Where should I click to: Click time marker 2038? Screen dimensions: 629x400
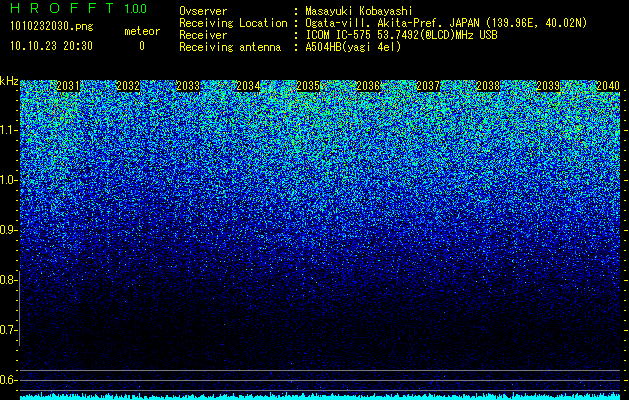(x=488, y=86)
